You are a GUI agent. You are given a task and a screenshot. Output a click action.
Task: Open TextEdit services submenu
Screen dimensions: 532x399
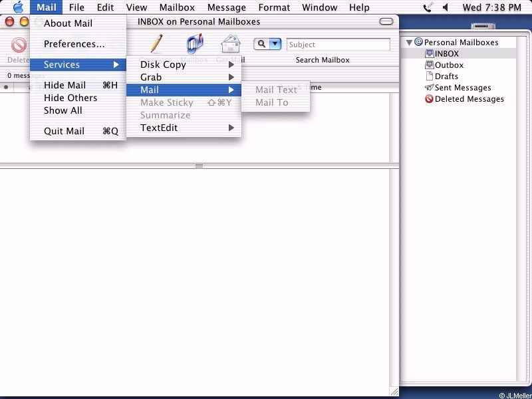[184, 128]
